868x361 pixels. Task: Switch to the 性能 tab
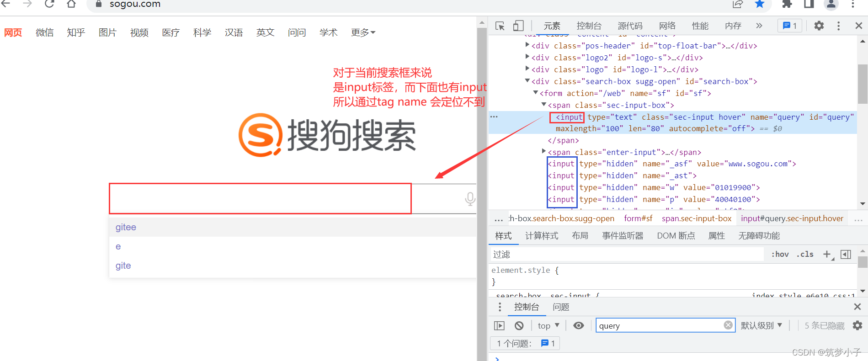[700, 26]
